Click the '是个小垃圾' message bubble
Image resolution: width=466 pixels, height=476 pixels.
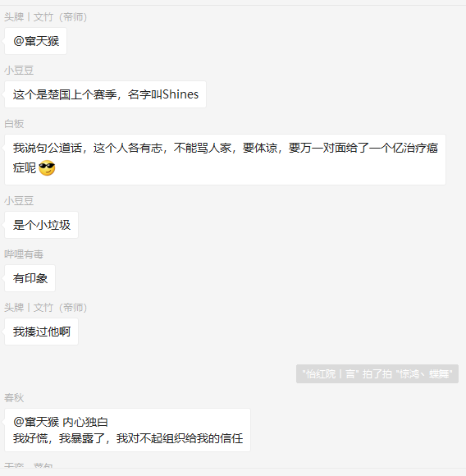coord(41,225)
